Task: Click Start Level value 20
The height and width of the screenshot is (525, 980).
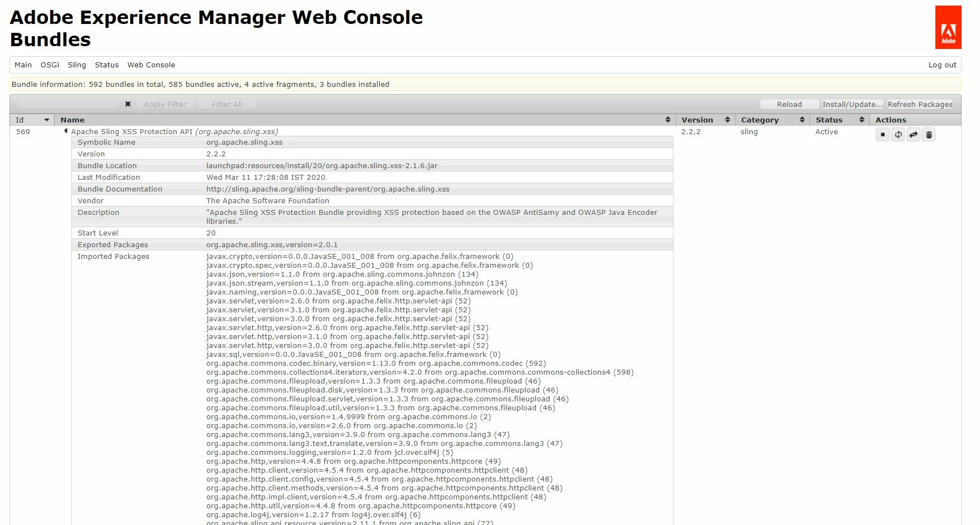Action: pyautogui.click(x=211, y=233)
